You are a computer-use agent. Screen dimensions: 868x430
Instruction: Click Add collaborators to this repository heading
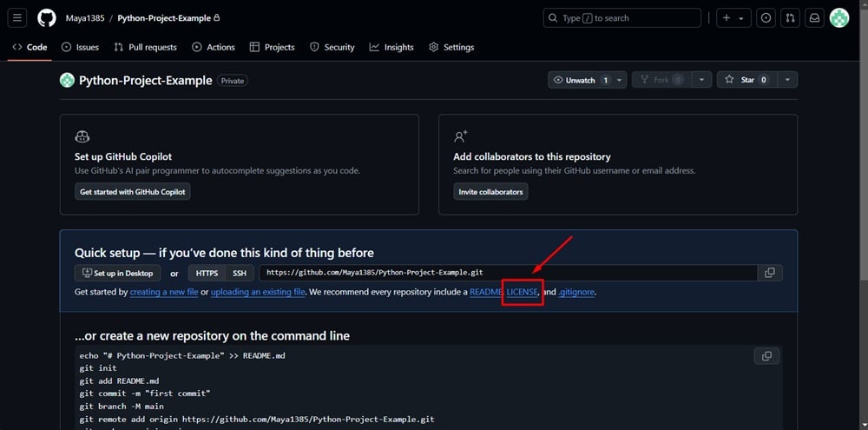(x=532, y=157)
